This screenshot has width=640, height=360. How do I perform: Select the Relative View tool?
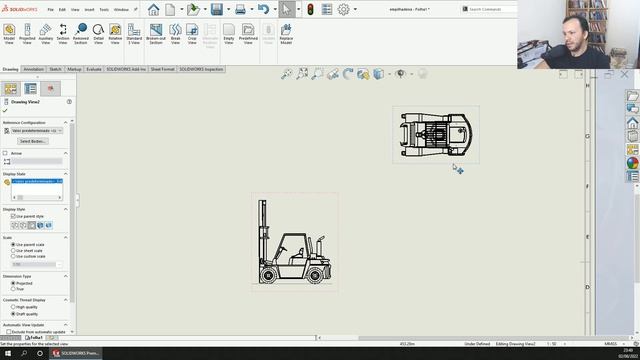click(115, 34)
